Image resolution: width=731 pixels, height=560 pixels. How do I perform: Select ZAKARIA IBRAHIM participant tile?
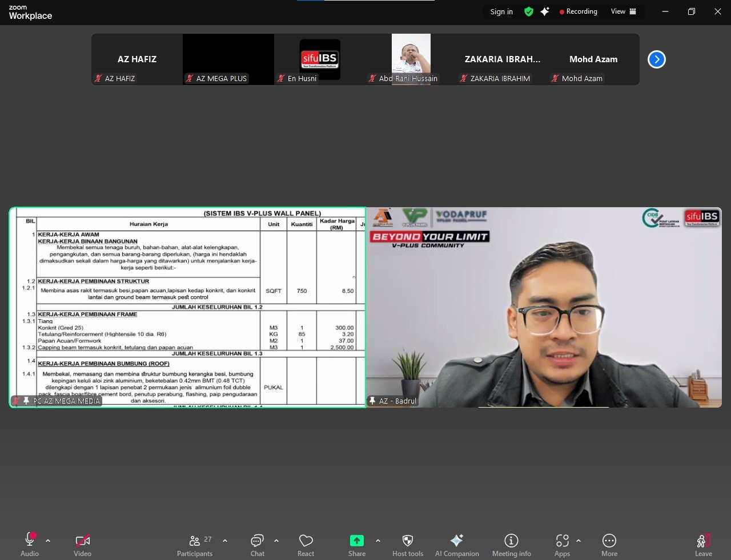(503, 59)
